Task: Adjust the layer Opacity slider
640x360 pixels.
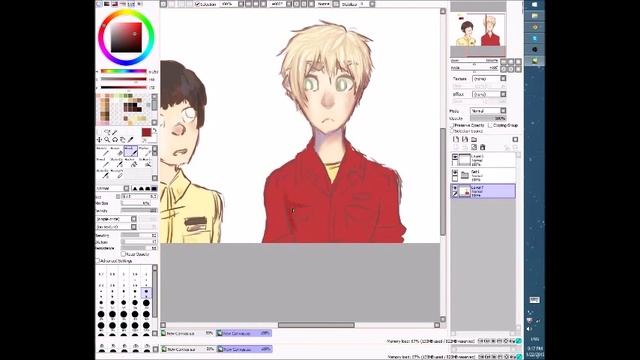Action: click(x=488, y=118)
